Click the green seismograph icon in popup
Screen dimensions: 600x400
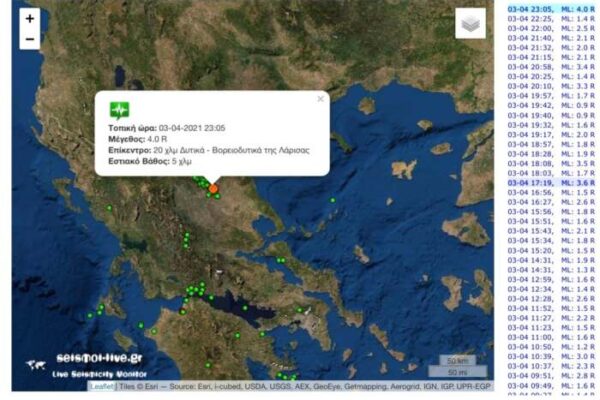[119, 111]
